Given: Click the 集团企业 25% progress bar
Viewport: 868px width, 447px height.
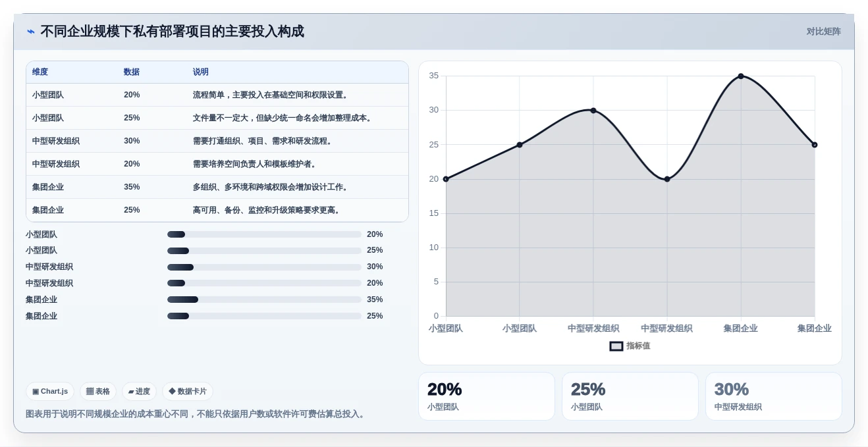Looking at the screenshot, I should [264, 316].
